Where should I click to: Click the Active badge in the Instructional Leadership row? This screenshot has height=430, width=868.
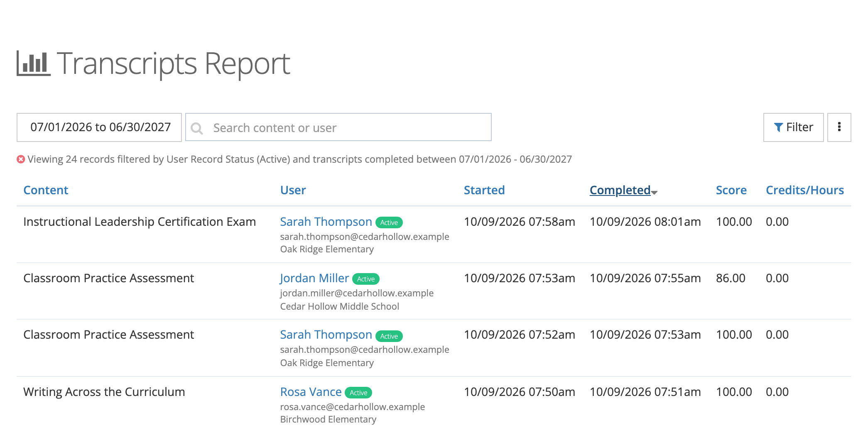coord(389,222)
